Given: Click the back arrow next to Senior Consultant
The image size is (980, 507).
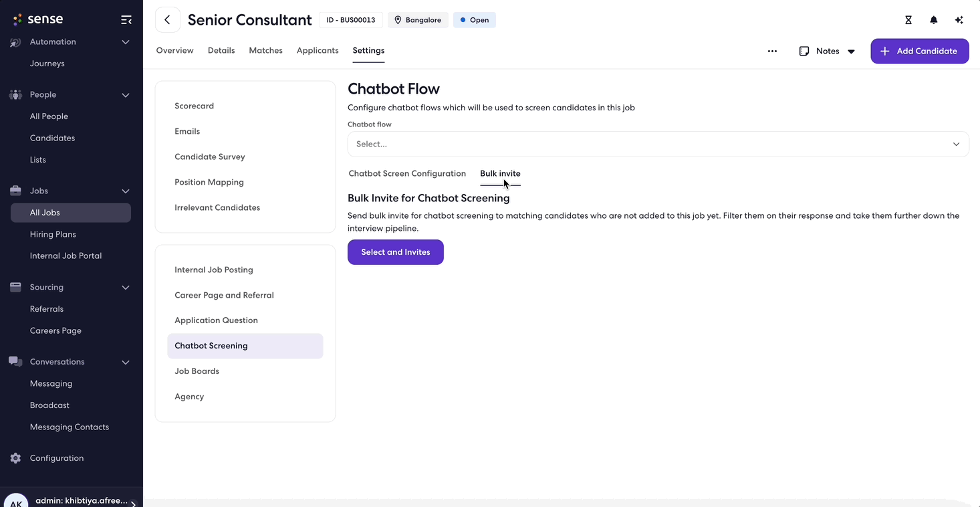Looking at the screenshot, I should point(167,20).
